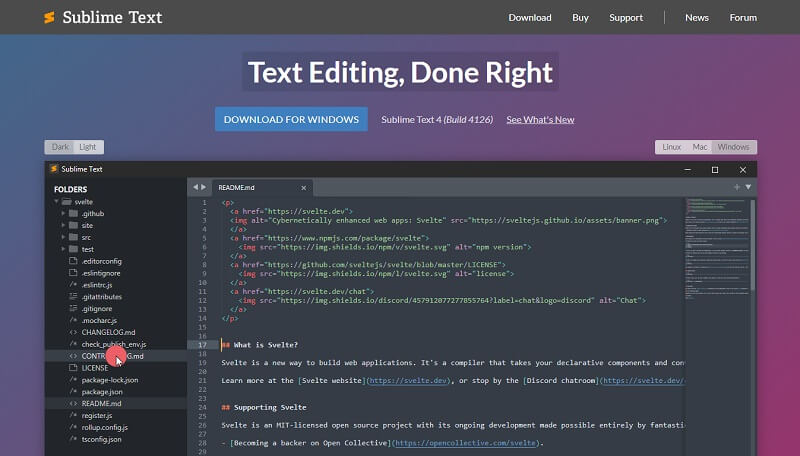
Task: Click the editor vertical scrollbar
Action: pos(753,245)
